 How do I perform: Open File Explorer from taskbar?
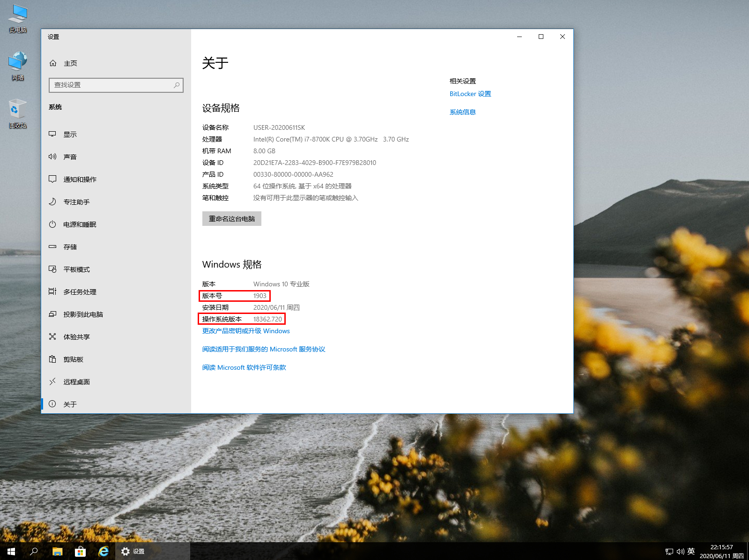57,552
